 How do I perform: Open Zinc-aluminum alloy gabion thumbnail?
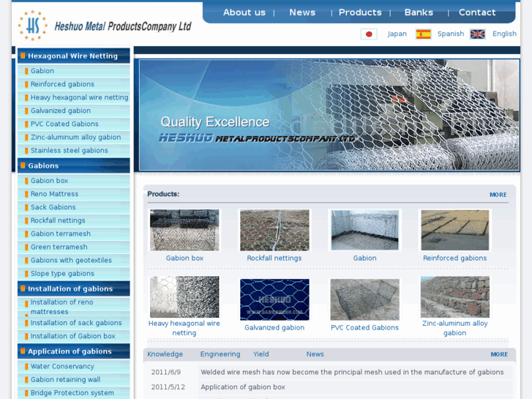point(455,297)
